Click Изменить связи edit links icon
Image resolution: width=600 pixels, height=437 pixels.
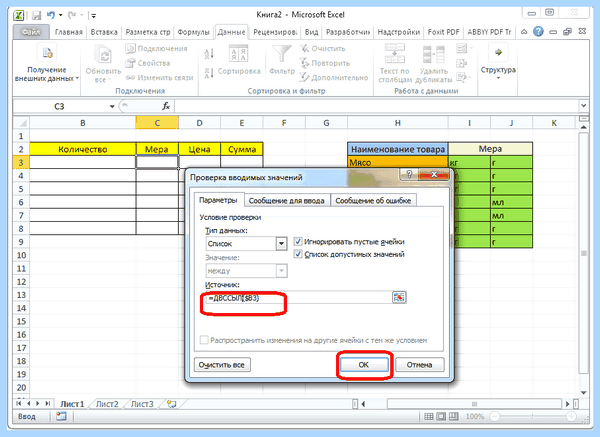click(130, 77)
